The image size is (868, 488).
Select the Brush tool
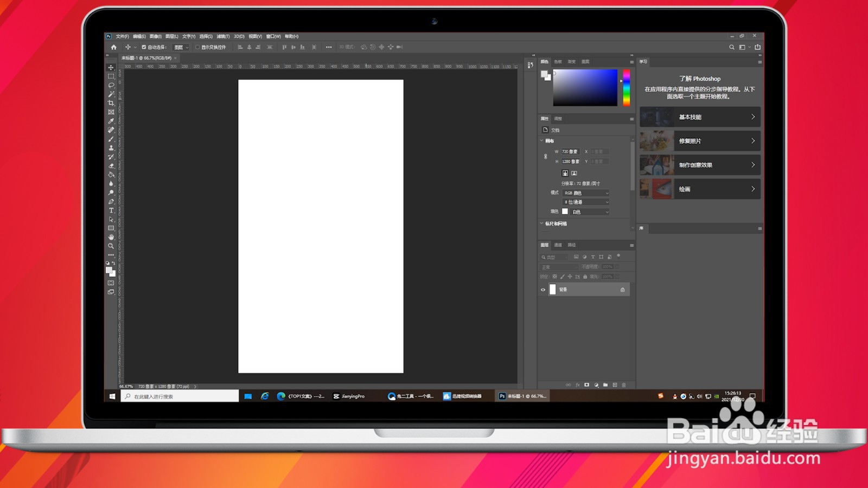(111, 139)
